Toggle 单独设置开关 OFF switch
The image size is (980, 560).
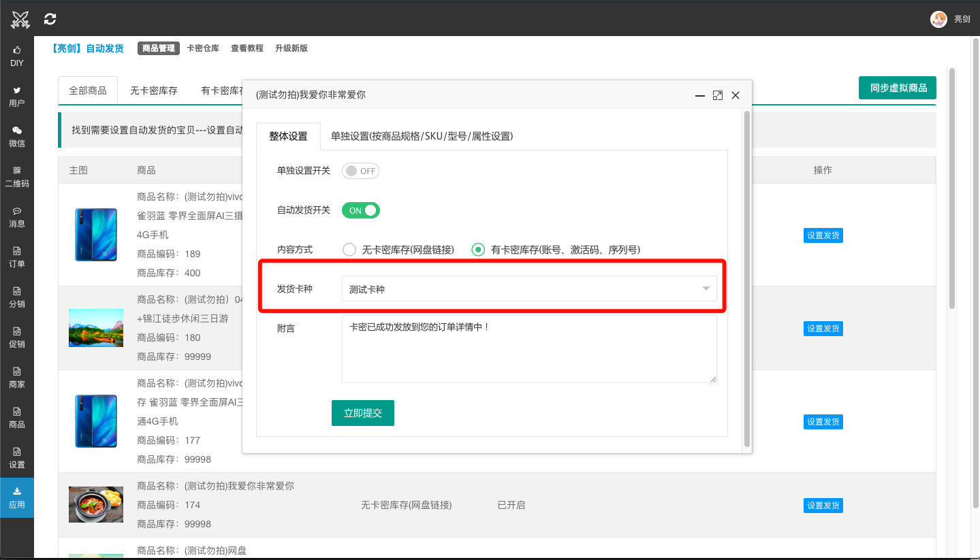click(360, 171)
